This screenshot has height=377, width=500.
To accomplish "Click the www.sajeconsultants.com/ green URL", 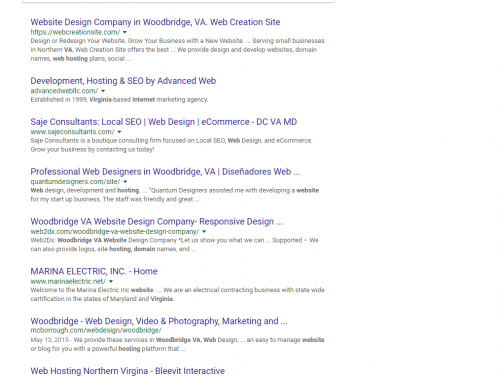I will pos(72,132).
